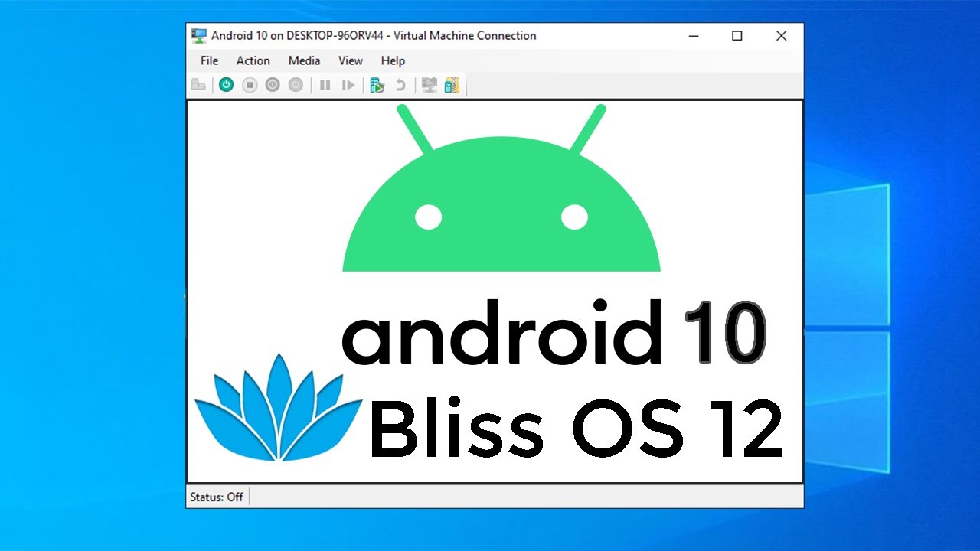This screenshot has width=980, height=551.
Task: Click the green Android robot head
Action: (x=501, y=187)
